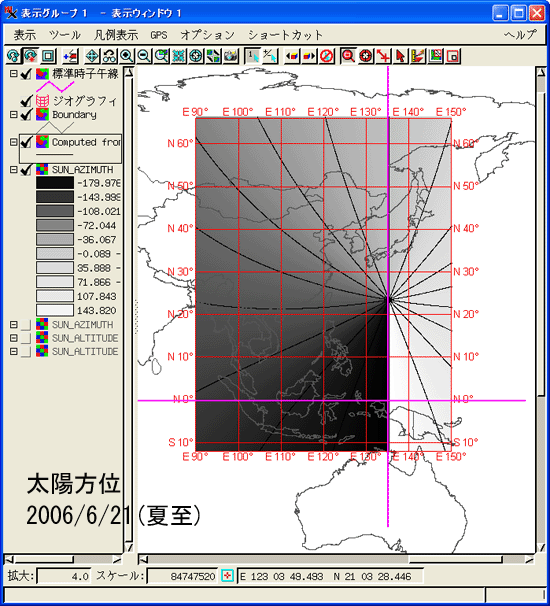
Task: Open the オプション menu
Action: [x=208, y=35]
